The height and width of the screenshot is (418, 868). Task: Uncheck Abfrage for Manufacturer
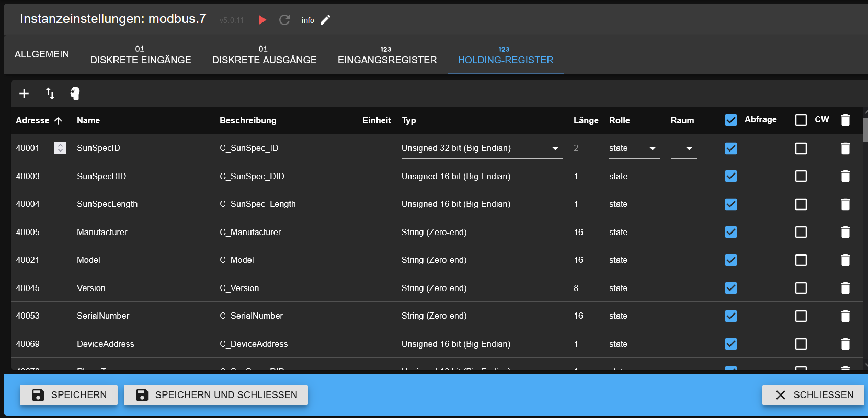click(x=731, y=232)
